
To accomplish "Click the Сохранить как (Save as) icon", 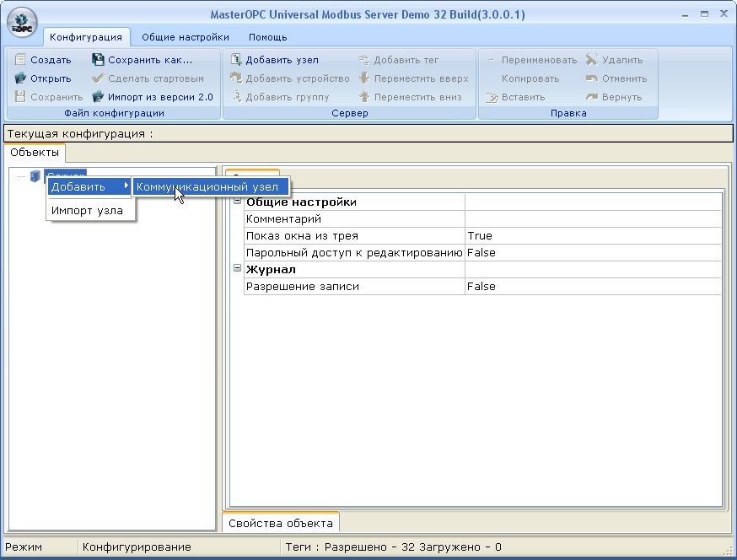I will click(98, 60).
